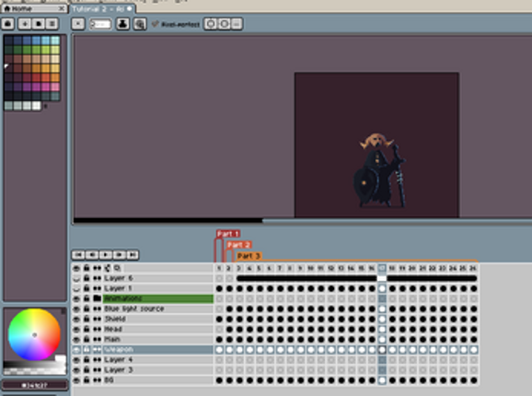Viewport: 532px width, 396px height.
Task: Hide the BG layer
Action: (76, 380)
